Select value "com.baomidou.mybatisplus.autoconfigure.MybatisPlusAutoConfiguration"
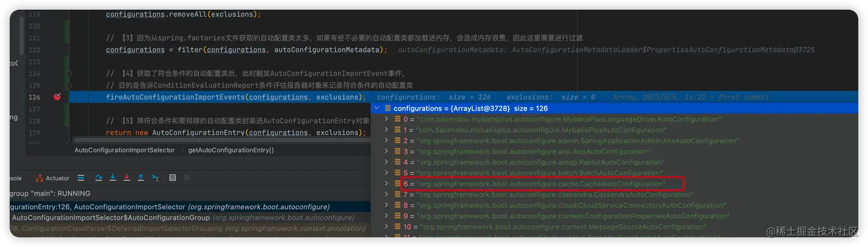This screenshot has height=247, width=868. pyautogui.click(x=540, y=130)
